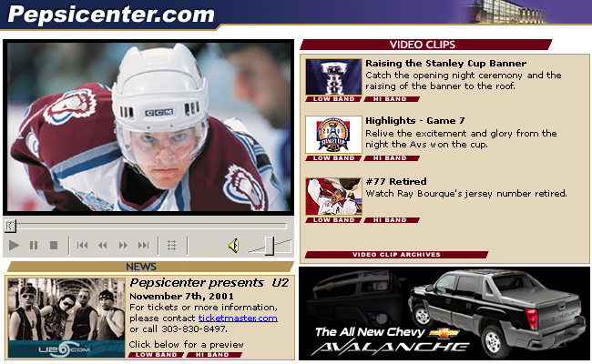Click the Stanley Cup logo thumbnail

(x=333, y=135)
